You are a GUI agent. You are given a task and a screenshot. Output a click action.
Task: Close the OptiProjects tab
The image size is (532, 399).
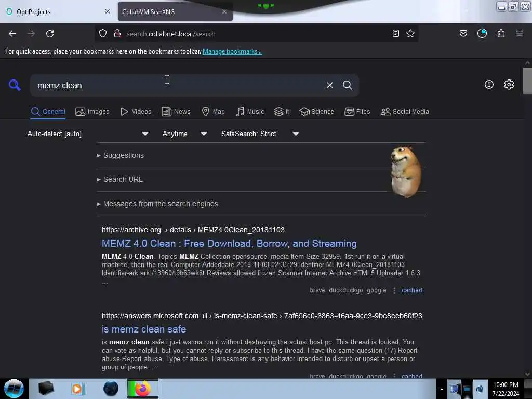coord(108,11)
